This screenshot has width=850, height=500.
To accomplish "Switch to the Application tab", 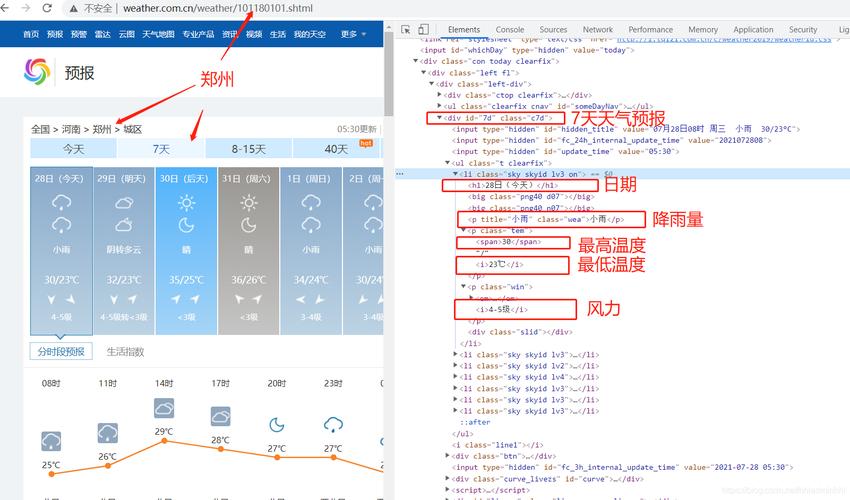I will 753,29.
